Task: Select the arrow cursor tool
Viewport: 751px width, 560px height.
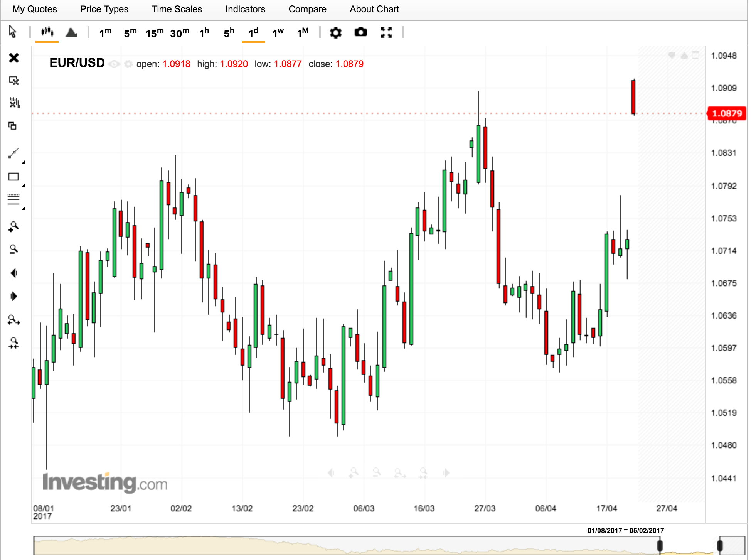Action: click(13, 32)
